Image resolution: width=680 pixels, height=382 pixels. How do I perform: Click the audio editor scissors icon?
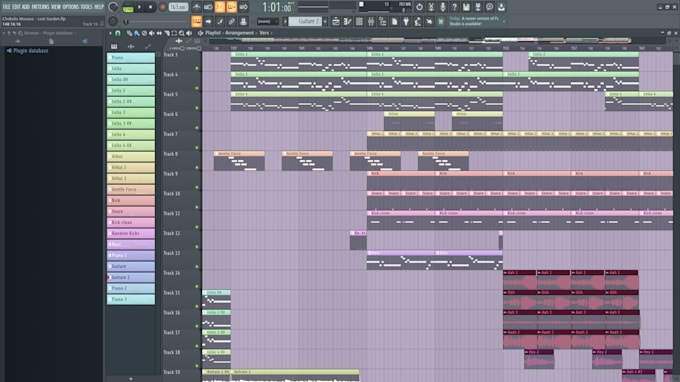tap(431, 7)
